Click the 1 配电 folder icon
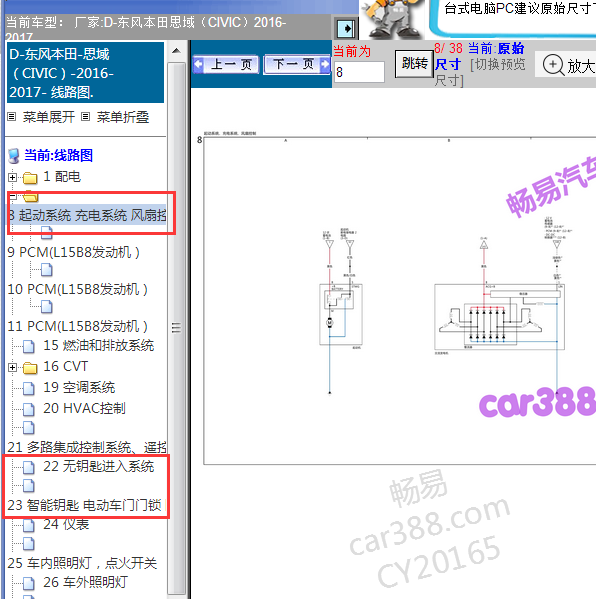This screenshot has width=596, height=599. click(30, 178)
